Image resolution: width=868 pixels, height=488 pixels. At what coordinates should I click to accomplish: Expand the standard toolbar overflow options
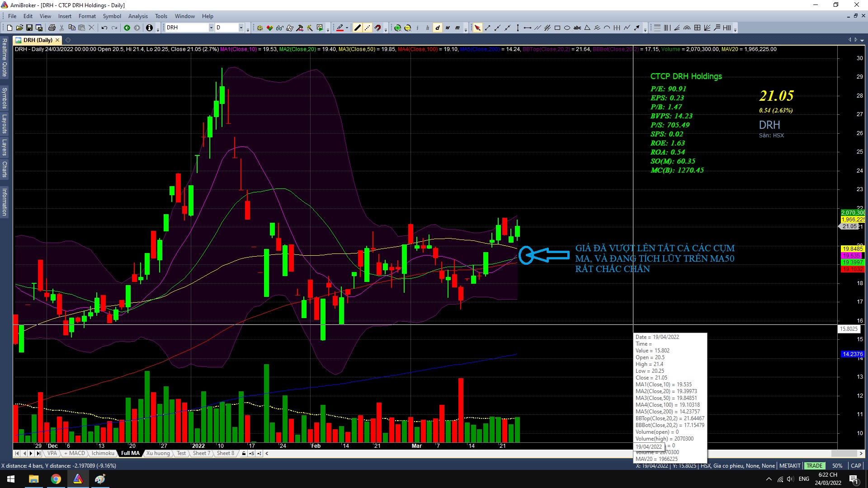pyautogui.click(x=158, y=29)
